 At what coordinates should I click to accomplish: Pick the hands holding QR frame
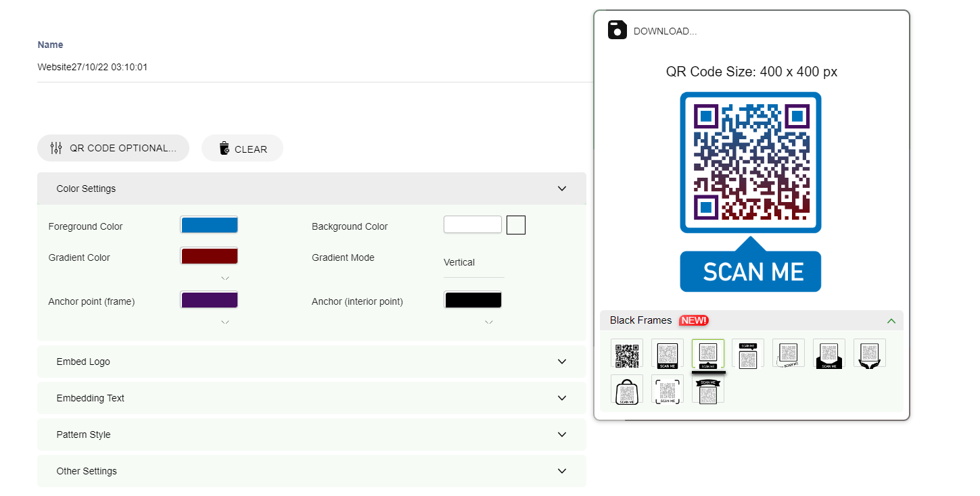[x=870, y=354]
